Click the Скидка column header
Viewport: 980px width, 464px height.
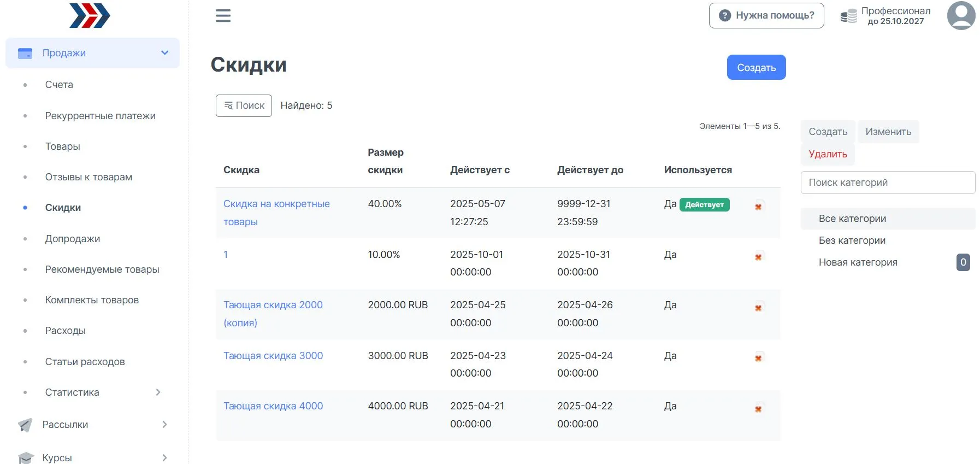point(241,170)
